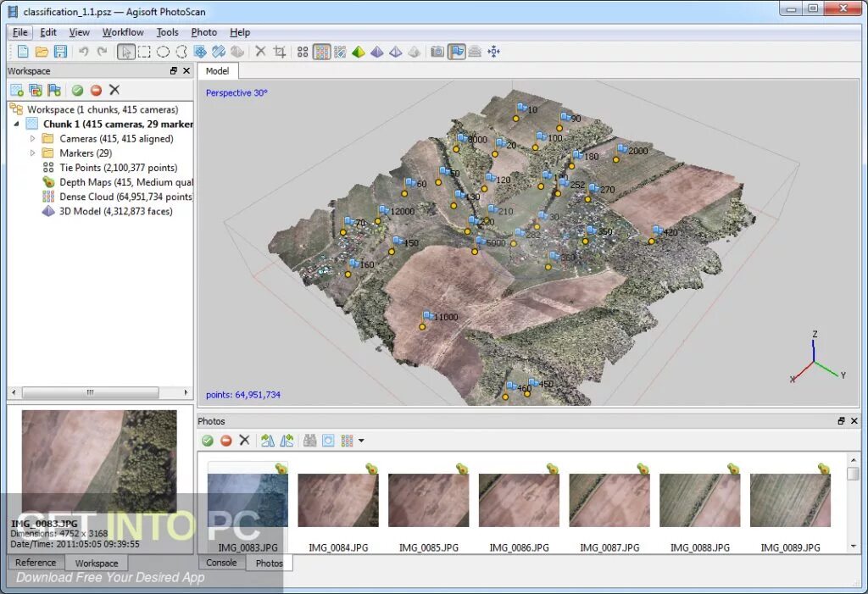
Task: Click the blue square icon in Photos toolbar
Action: 328,441
